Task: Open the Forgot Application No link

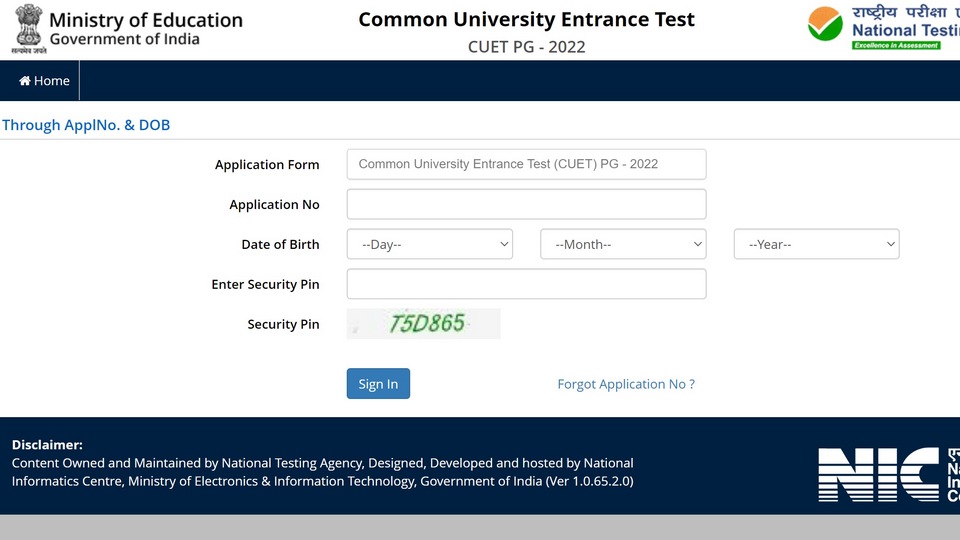Action: tap(626, 384)
